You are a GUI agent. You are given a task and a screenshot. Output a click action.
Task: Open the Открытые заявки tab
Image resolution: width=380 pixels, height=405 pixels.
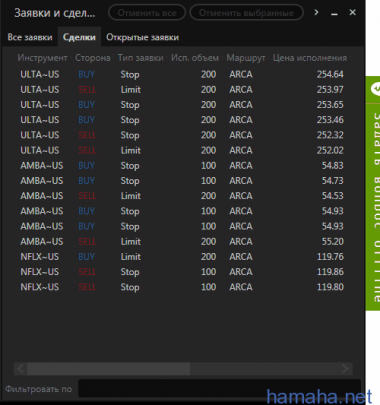[x=142, y=37]
